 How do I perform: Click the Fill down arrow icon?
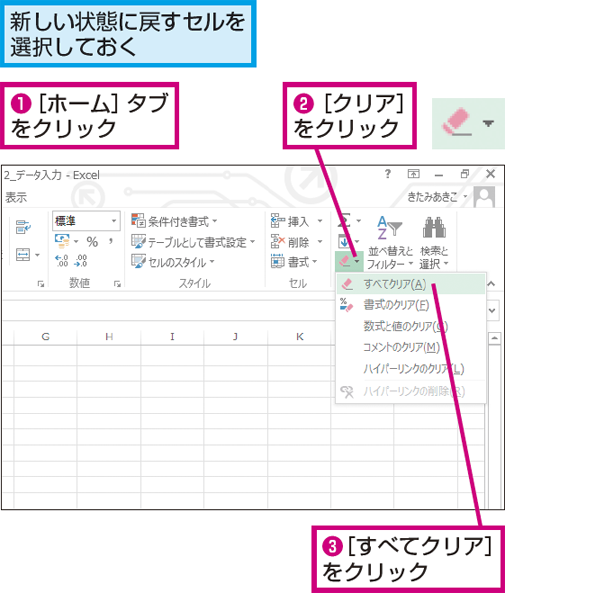pos(344,241)
